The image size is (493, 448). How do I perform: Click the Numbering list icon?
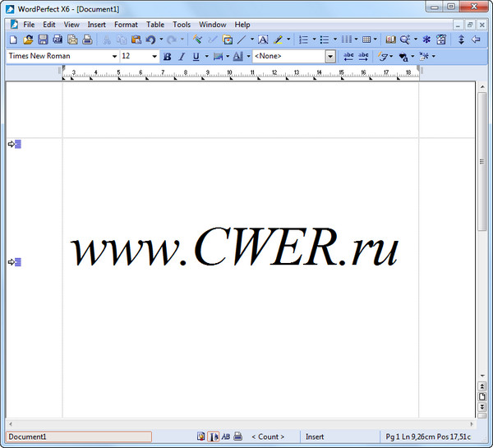click(x=303, y=39)
